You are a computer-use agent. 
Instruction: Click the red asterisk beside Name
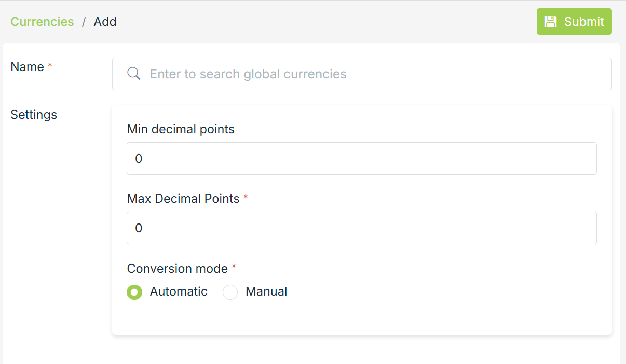coord(50,66)
